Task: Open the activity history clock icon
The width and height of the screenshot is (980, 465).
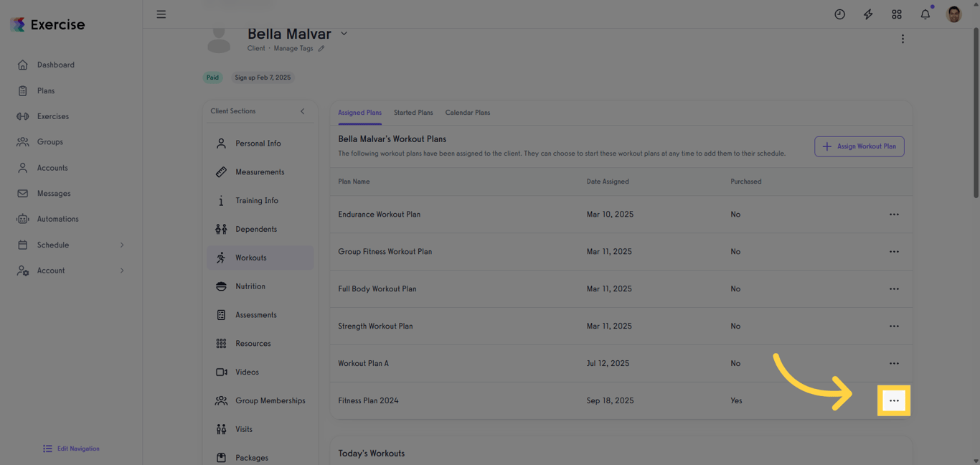Action: pyautogui.click(x=839, y=14)
